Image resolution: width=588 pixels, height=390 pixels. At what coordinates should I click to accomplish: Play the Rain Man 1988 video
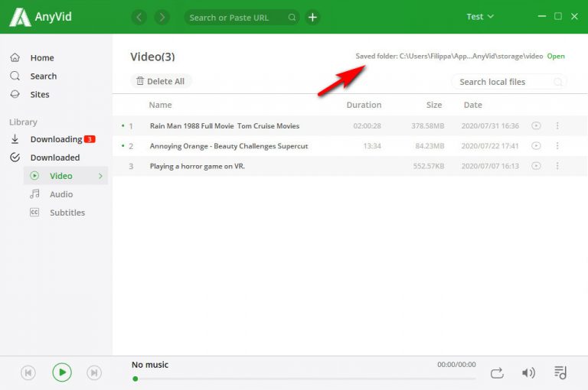536,126
